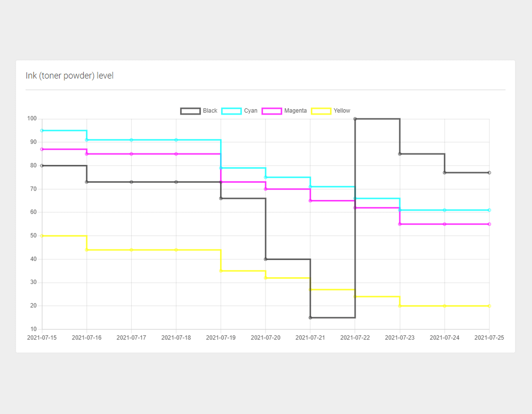Select the Black point at 77 on 2021-07-25
532x414 pixels.
coord(489,173)
